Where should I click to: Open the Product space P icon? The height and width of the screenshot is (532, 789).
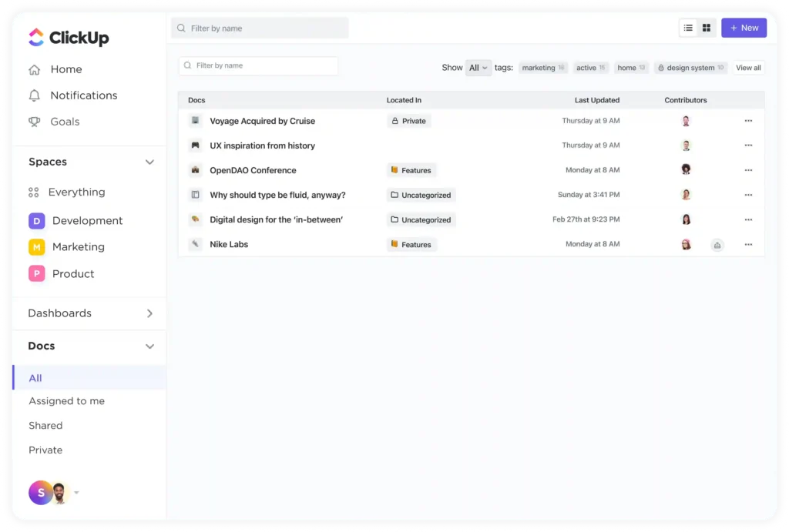coord(37,273)
